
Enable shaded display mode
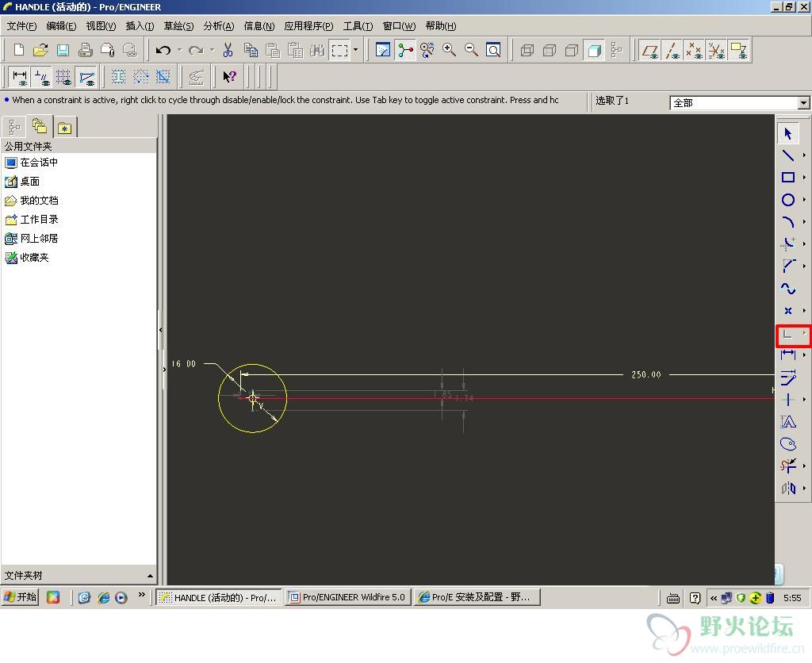(594, 50)
